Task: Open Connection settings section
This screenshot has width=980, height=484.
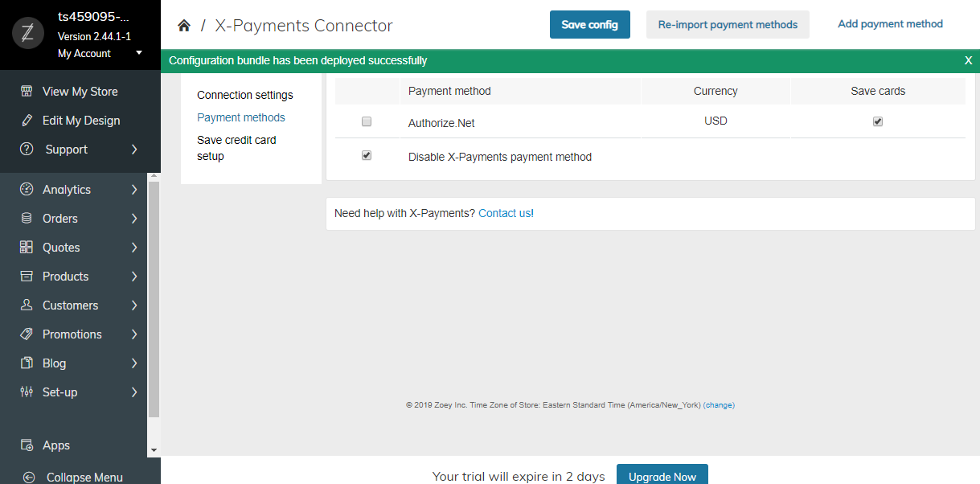Action: coord(245,95)
